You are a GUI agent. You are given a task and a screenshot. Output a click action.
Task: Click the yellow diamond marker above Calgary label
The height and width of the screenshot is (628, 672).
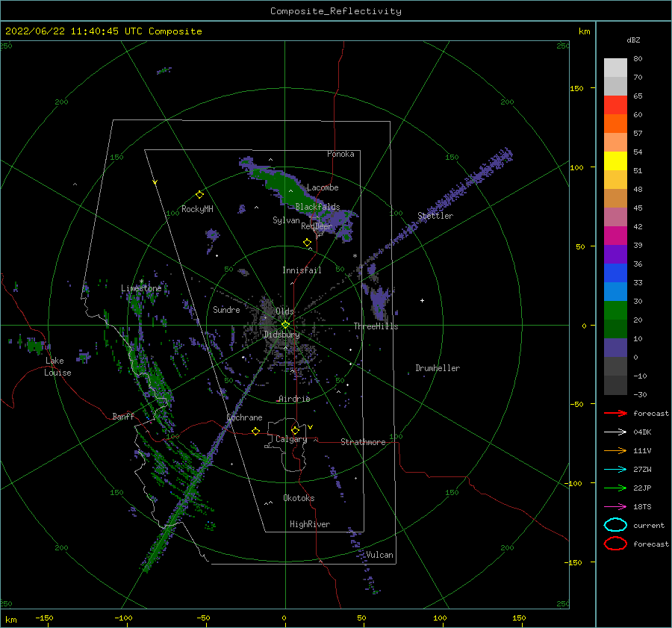pyautogui.click(x=295, y=430)
